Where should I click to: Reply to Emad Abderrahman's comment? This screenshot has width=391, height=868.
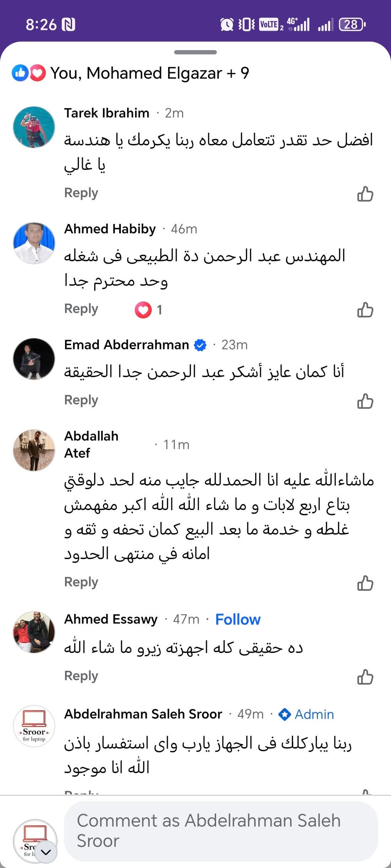click(81, 400)
